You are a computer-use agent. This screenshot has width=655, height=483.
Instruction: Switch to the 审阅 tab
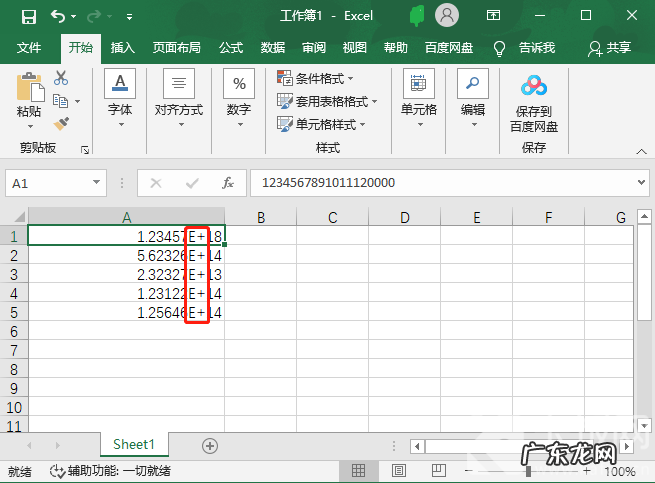click(x=314, y=48)
